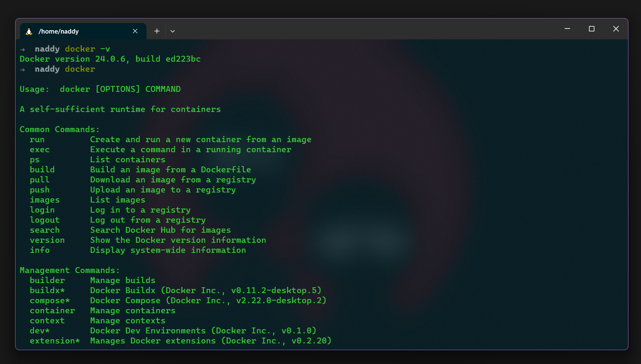Viewport: 641px width, 364px height.
Task: Click the Usage: docker [OPTIONS] COMMAND line
Action: [x=100, y=89]
